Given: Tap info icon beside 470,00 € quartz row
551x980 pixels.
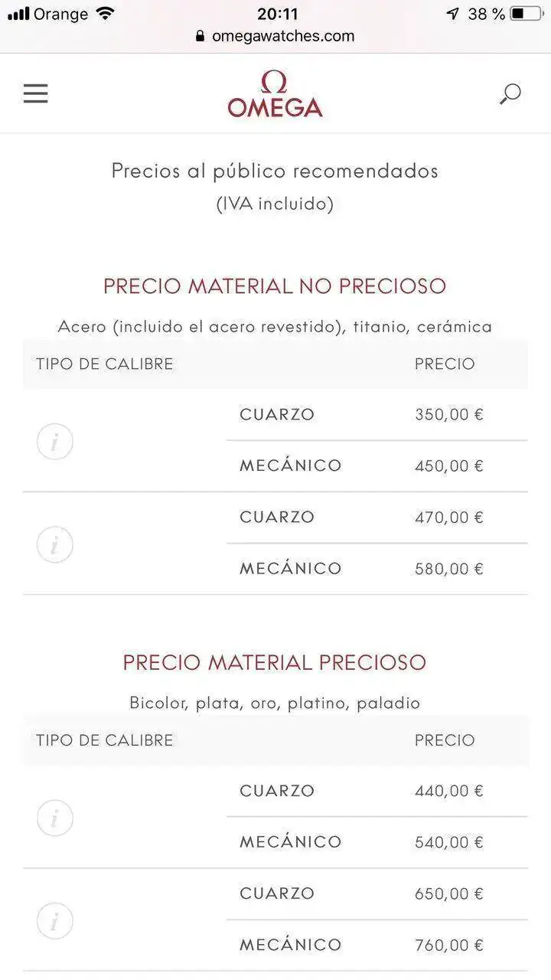Looking at the screenshot, I should point(55,544).
